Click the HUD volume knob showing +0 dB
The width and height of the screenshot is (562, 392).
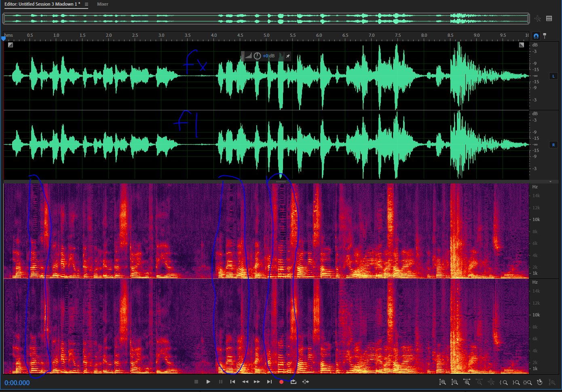tap(257, 56)
